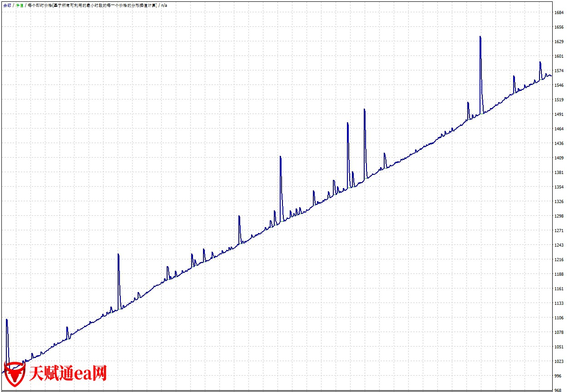
Task: Click the 1546 value on the right axis
Action: (x=559, y=85)
